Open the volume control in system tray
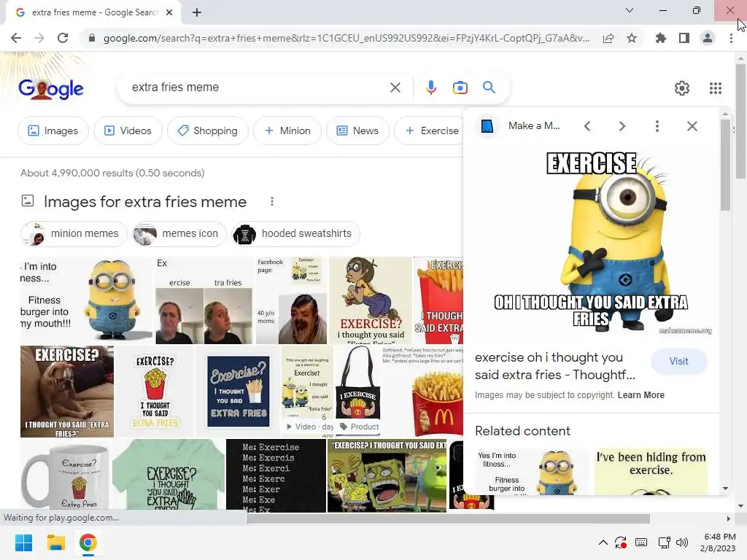The height and width of the screenshot is (560, 747). 682,542
